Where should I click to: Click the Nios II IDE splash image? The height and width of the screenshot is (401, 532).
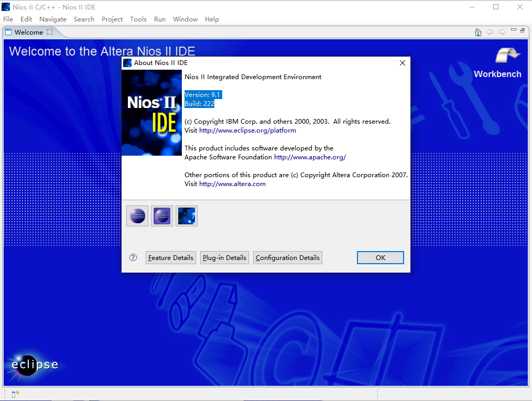[x=151, y=113]
